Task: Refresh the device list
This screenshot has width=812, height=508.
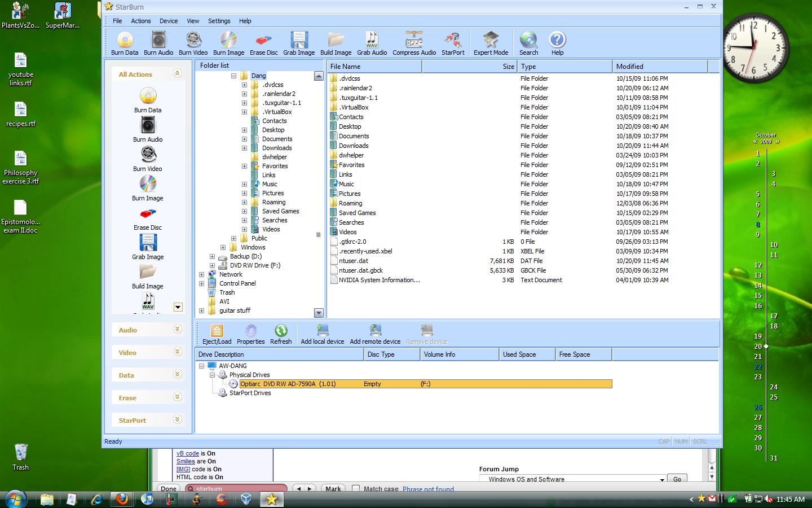Action: coord(281,334)
